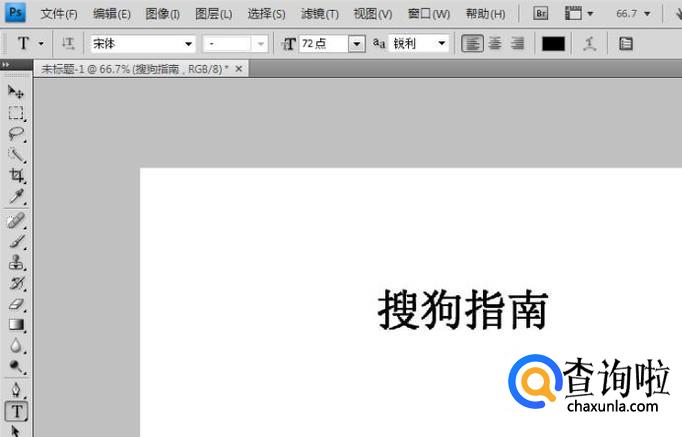The width and height of the screenshot is (682, 437).
Task: Select the Move tool
Action: pos(16,91)
